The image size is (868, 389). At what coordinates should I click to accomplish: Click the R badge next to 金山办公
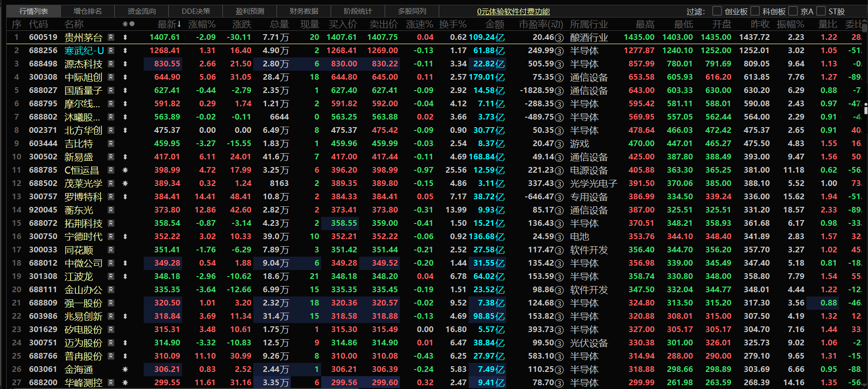tap(111, 289)
